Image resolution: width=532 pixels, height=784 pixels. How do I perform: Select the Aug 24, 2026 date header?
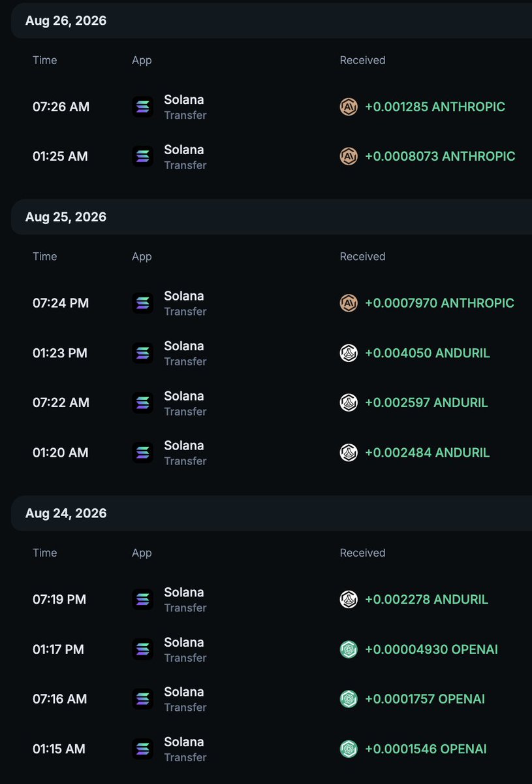tap(272, 513)
